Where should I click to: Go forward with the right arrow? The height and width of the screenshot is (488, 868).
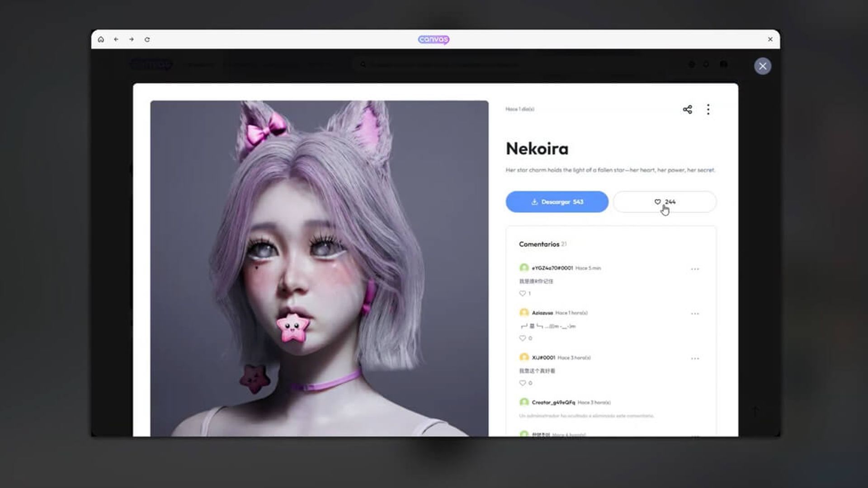pos(132,39)
